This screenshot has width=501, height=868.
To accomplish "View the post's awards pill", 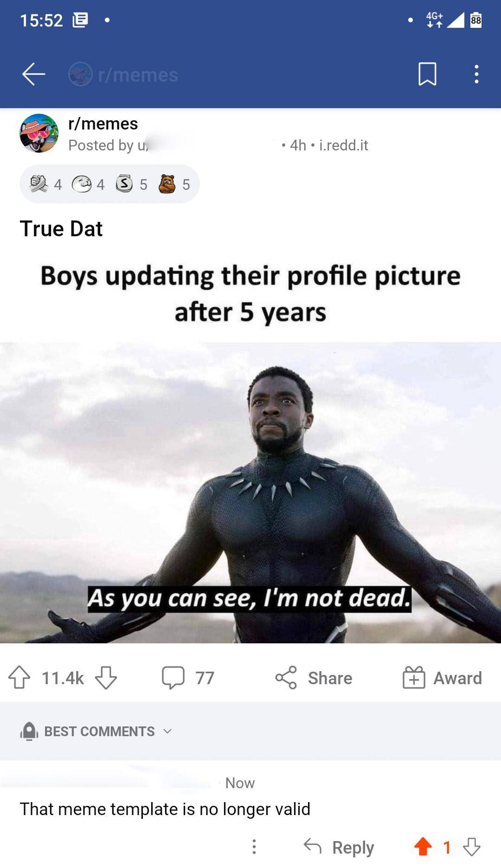I will 109,184.
